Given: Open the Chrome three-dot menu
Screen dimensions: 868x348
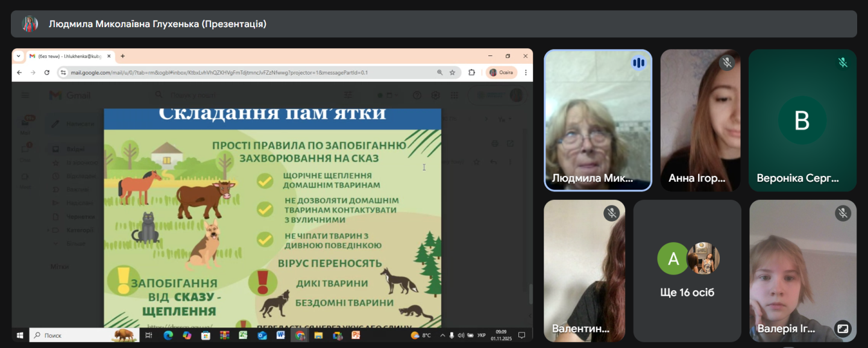Looking at the screenshot, I should [x=525, y=72].
